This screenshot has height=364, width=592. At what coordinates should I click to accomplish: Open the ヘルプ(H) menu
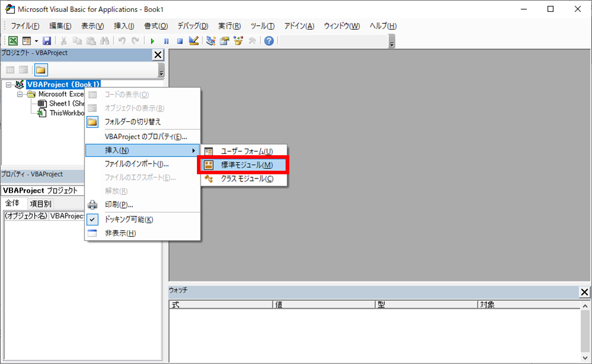click(x=383, y=26)
